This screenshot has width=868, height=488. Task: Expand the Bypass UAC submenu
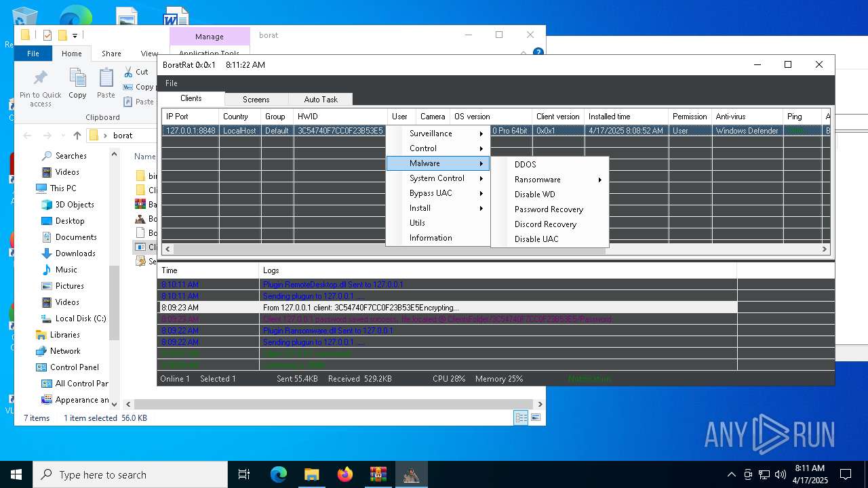[438, 193]
